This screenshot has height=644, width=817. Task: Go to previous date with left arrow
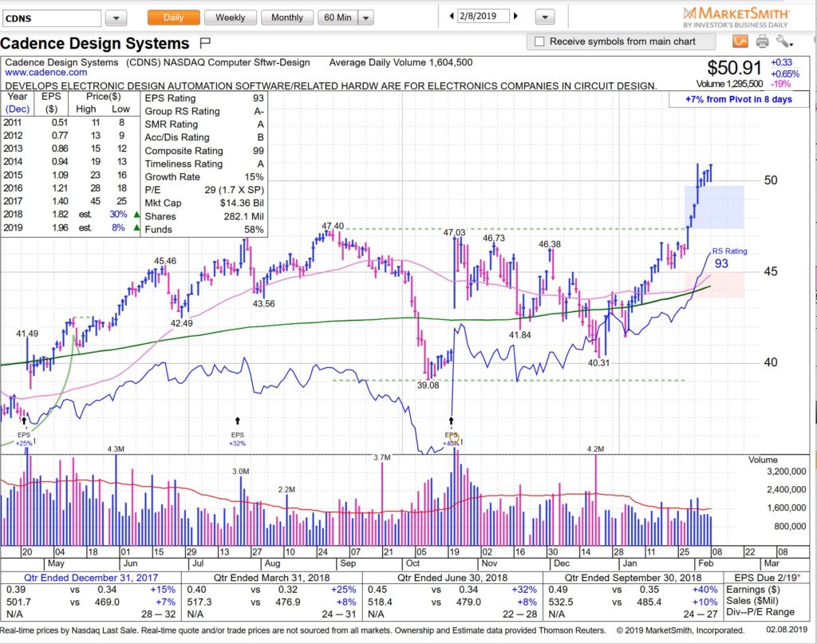[x=452, y=16]
